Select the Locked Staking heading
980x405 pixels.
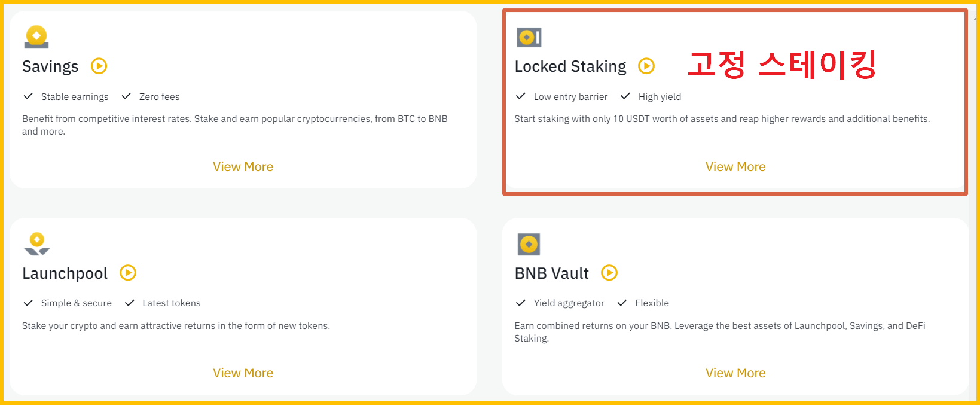point(570,66)
